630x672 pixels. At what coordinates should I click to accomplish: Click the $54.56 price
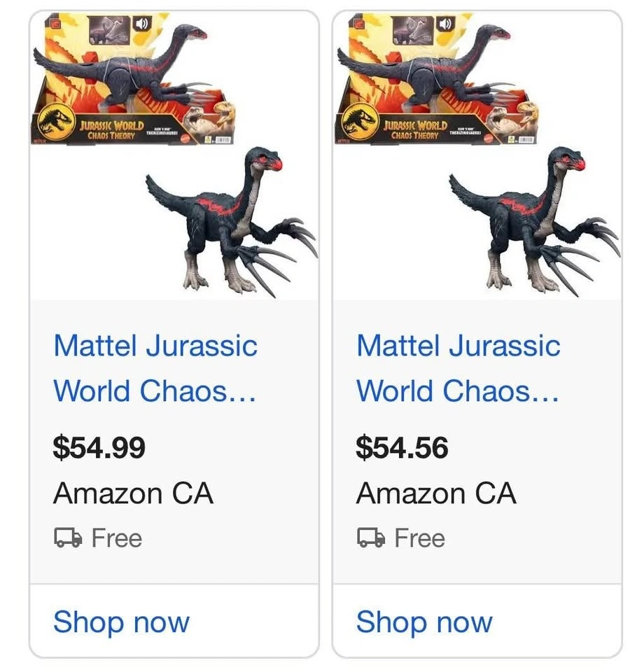click(402, 447)
